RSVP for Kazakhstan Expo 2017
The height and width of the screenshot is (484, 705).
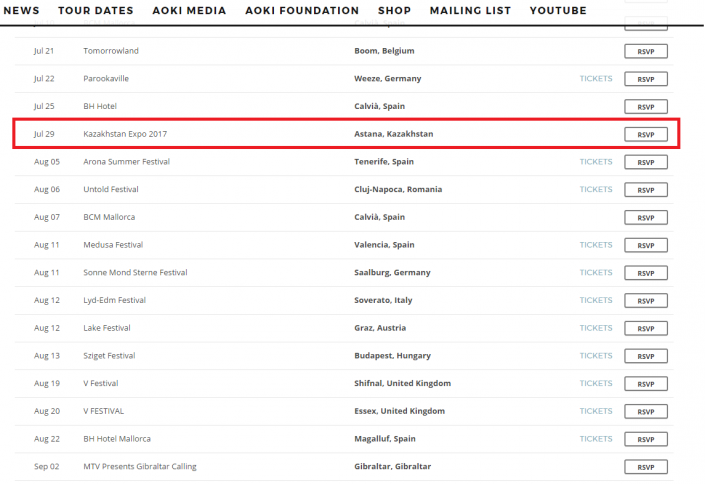tap(645, 134)
